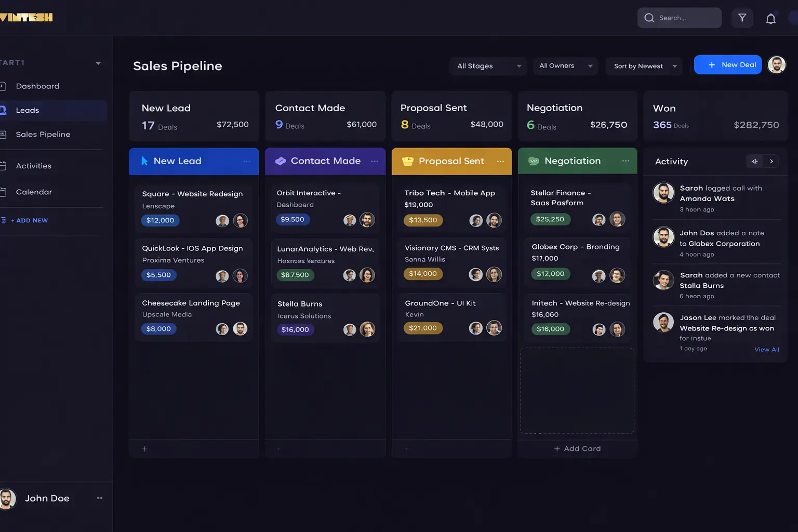Click the three-dot menu on New Lead column
Viewport: 798px width, 532px height.
point(247,162)
